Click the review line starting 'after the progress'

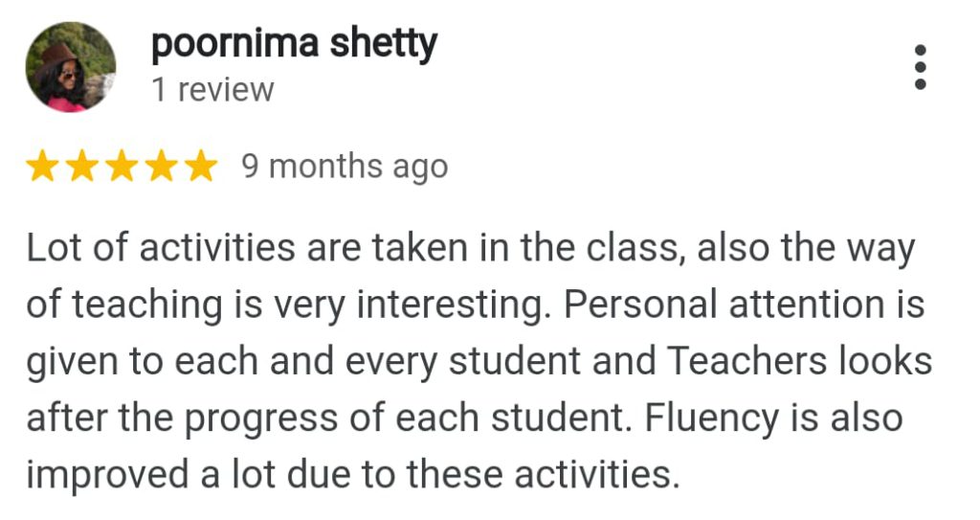464,418
